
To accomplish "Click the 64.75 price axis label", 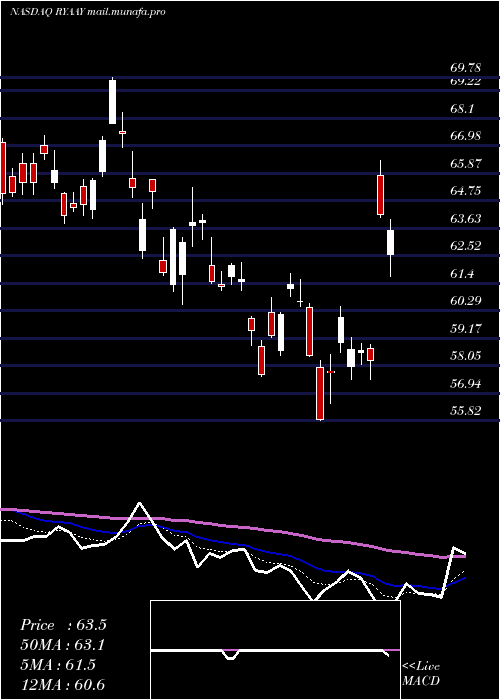I will pyautogui.click(x=466, y=191).
